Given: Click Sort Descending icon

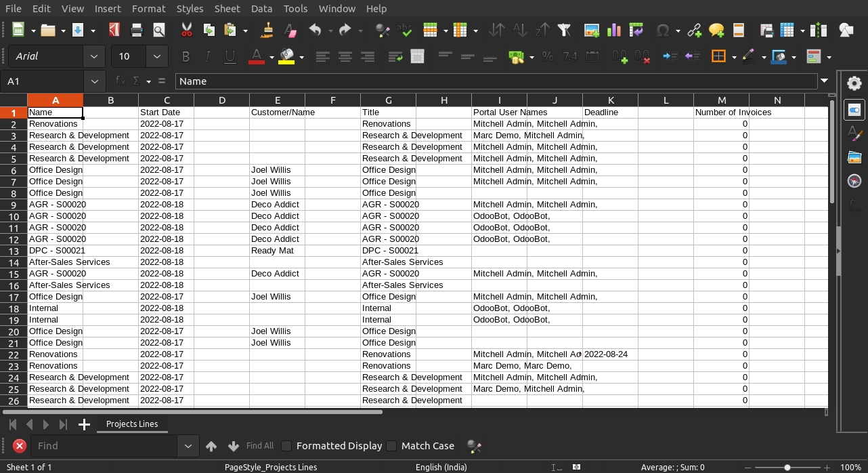Looking at the screenshot, I should (542, 30).
